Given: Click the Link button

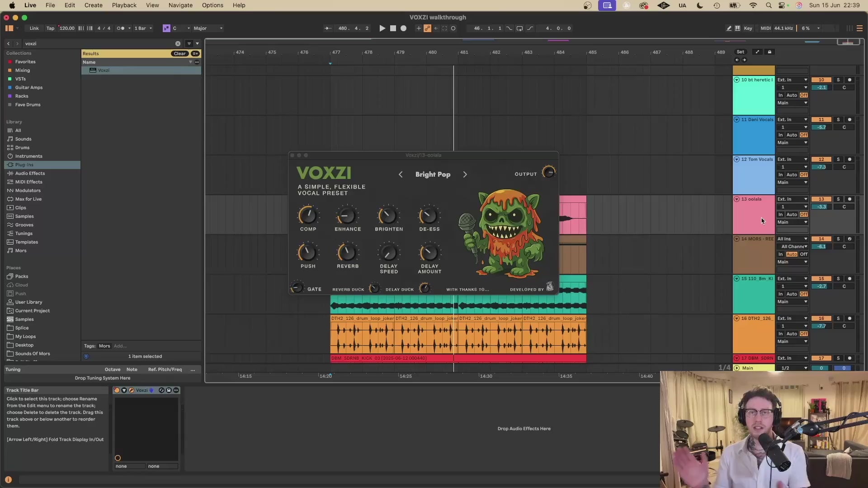Looking at the screenshot, I should click(x=34, y=28).
